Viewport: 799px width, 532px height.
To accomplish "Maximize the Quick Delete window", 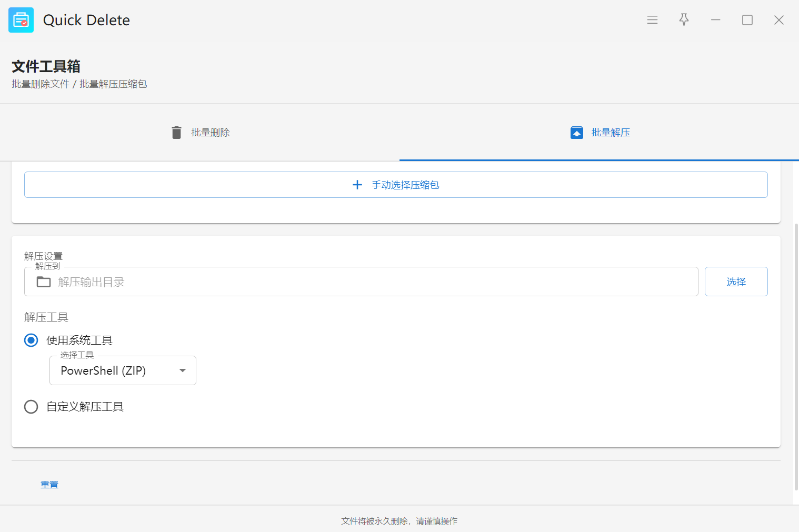I will (747, 20).
